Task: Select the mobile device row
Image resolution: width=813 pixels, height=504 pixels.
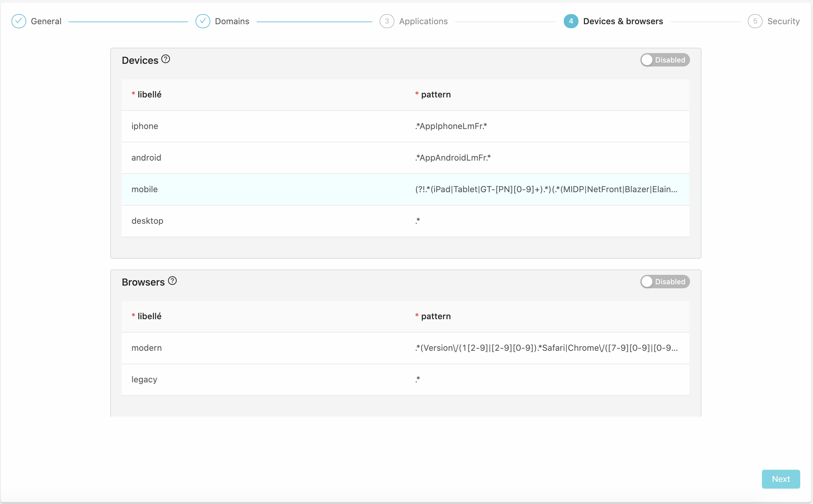Action: tap(405, 189)
